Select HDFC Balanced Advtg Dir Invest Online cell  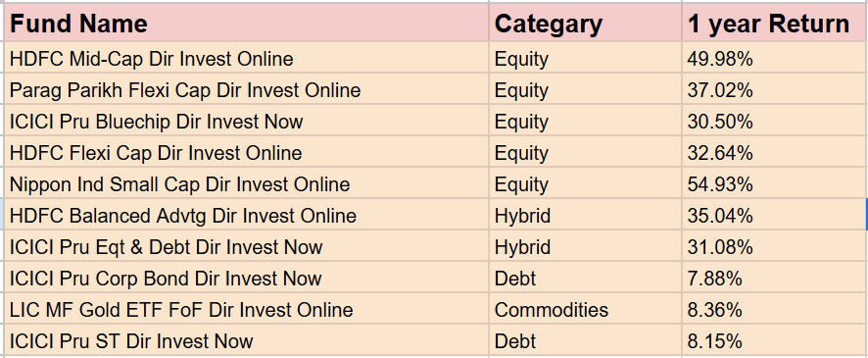tap(246, 215)
